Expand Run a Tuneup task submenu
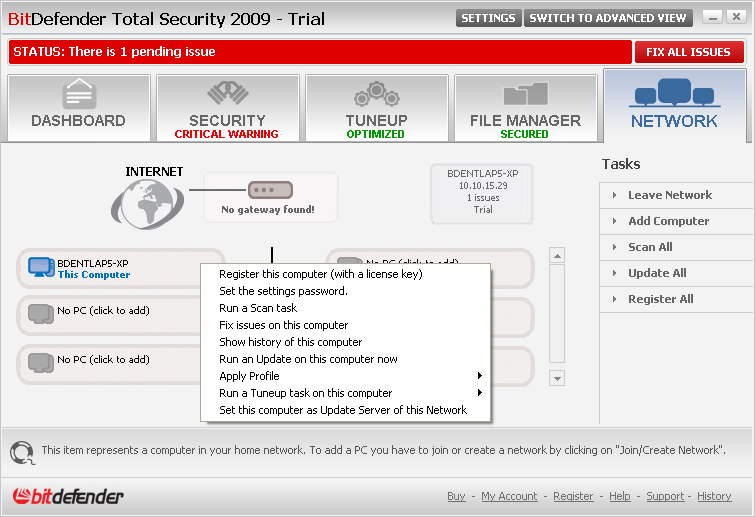The image size is (755, 517). (x=345, y=393)
